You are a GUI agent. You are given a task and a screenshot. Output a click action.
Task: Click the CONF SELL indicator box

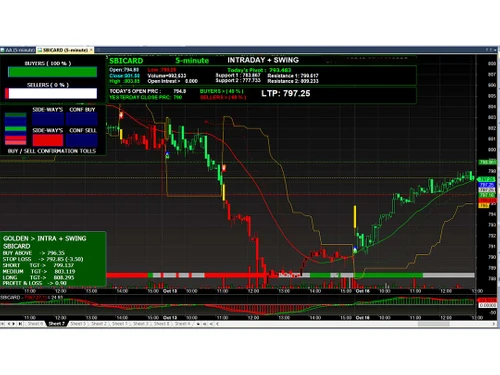[82, 140]
